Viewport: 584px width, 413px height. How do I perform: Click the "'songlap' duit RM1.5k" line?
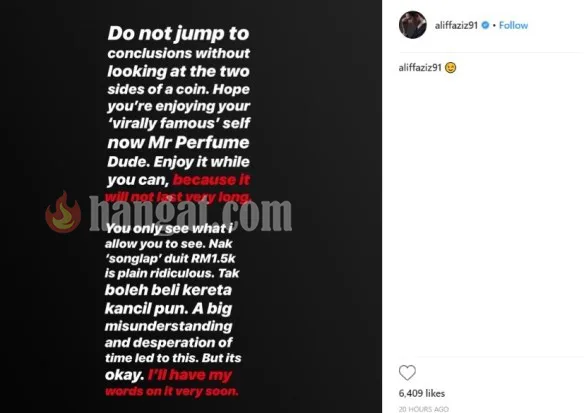point(170,258)
